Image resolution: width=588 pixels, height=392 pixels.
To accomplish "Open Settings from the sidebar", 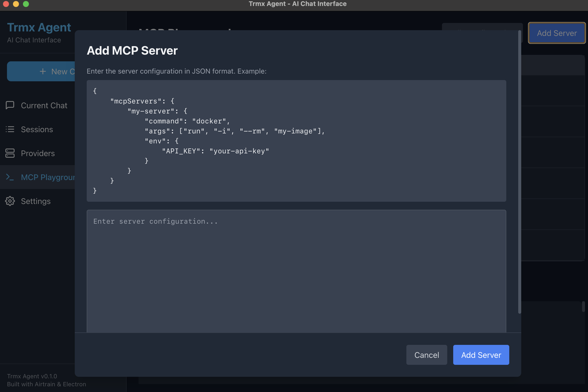I will [x=37, y=201].
